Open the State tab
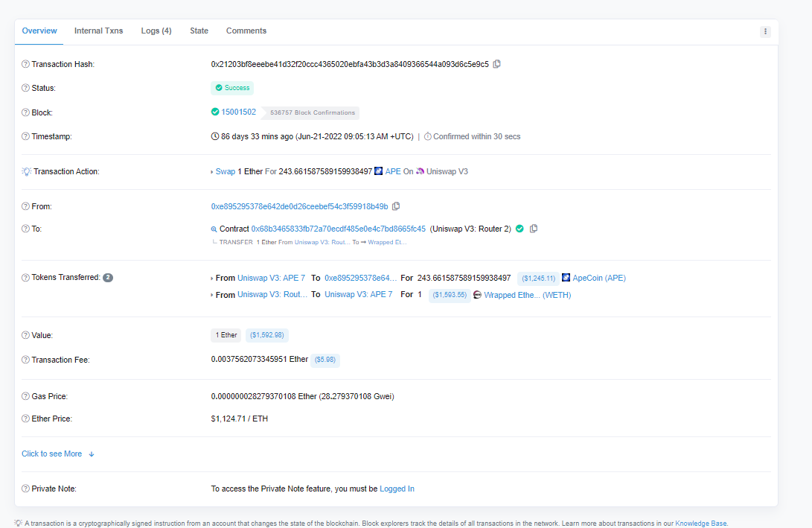 199,31
